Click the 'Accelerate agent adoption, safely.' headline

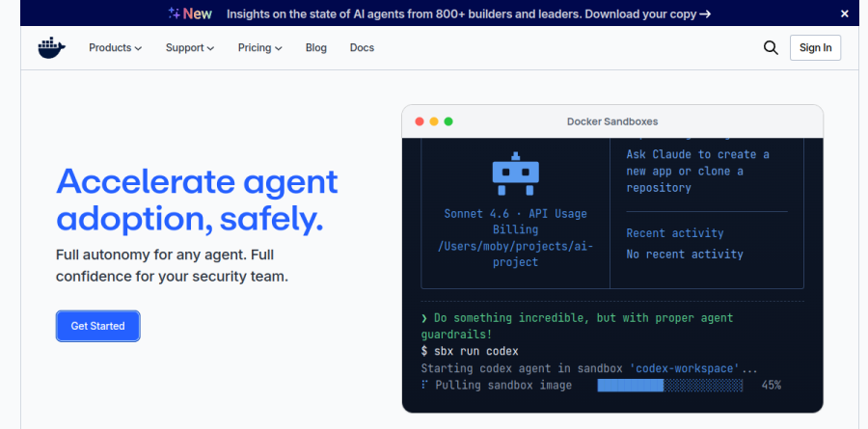tap(197, 201)
